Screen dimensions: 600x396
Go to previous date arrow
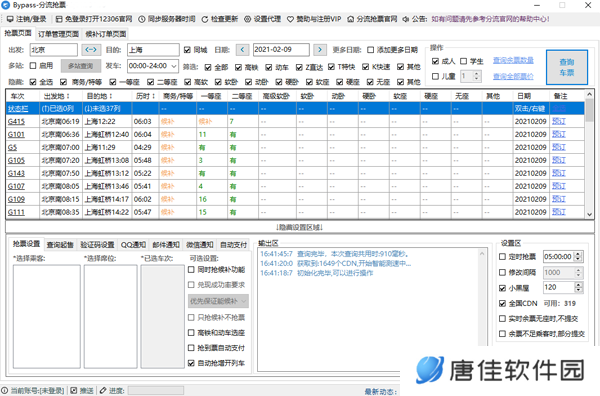[x=242, y=50]
